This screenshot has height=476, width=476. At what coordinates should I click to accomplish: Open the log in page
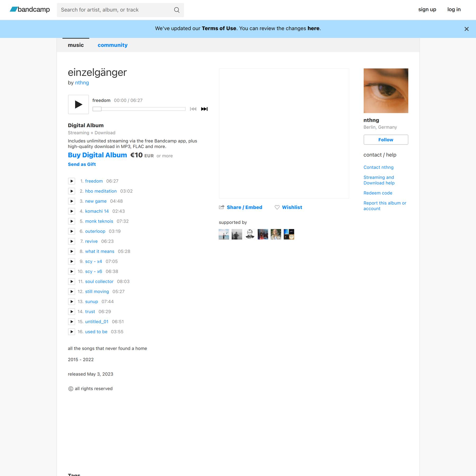[454, 10]
